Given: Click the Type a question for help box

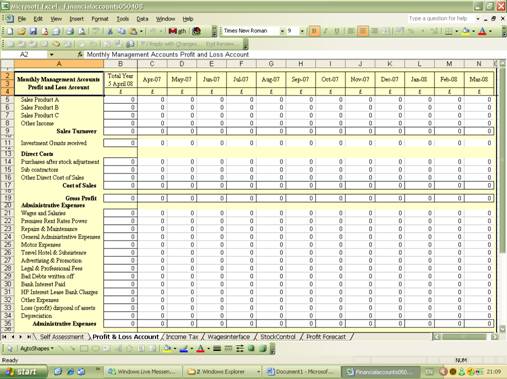Looking at the screenshot, I should tap(441, 19).
